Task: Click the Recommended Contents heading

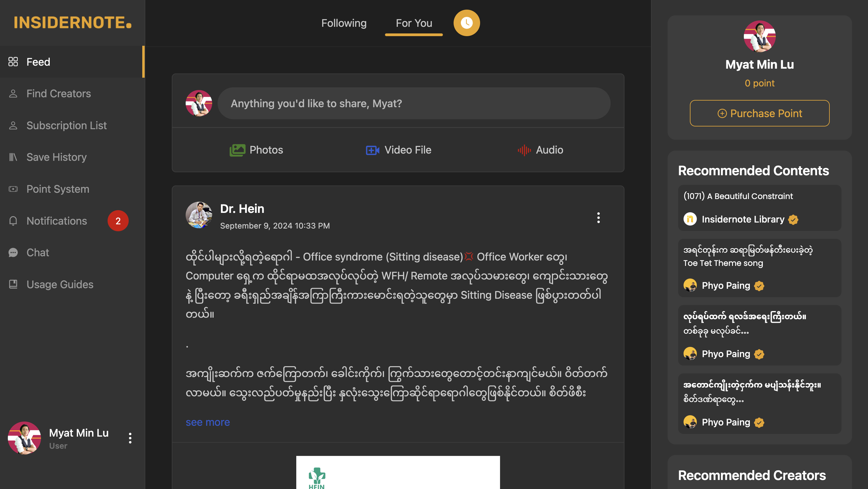Action: point(753,171)
